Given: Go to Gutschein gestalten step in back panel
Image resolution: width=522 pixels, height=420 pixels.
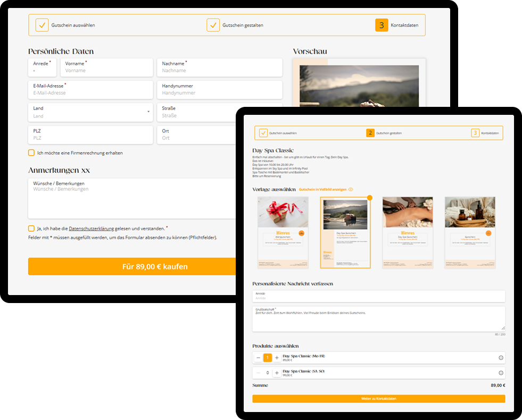Looking at the screenshot, I should coord(213,25).
